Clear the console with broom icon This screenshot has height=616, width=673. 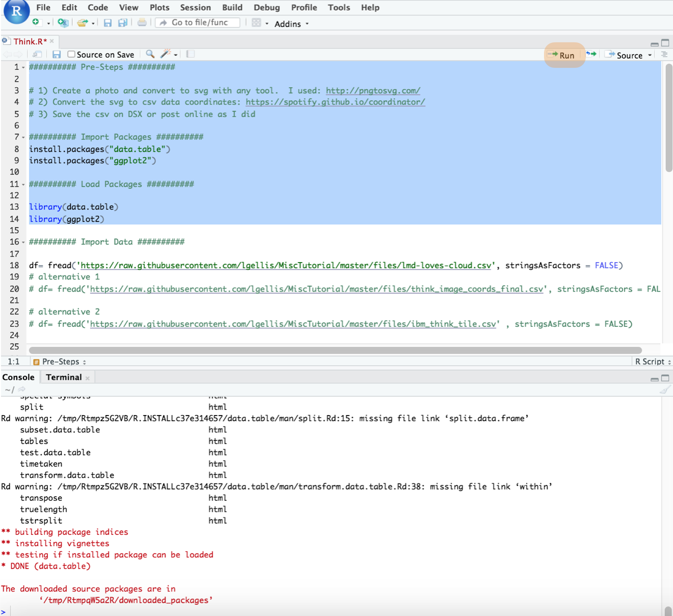point(664,390)
